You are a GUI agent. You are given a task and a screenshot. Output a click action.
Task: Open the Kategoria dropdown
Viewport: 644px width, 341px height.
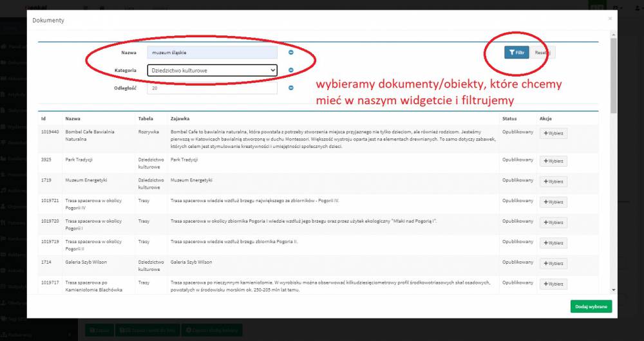pos(212,70)
